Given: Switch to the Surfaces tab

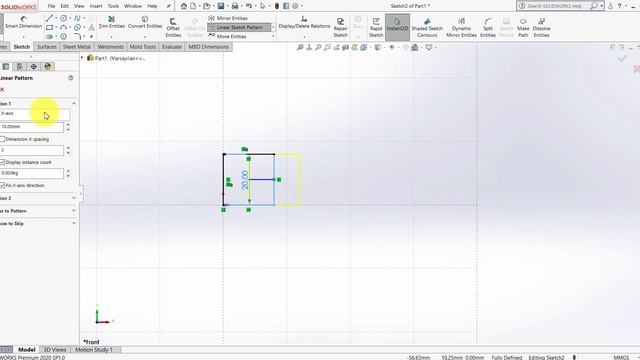Looking at the screenshot, I should click(x=47, y=47).
